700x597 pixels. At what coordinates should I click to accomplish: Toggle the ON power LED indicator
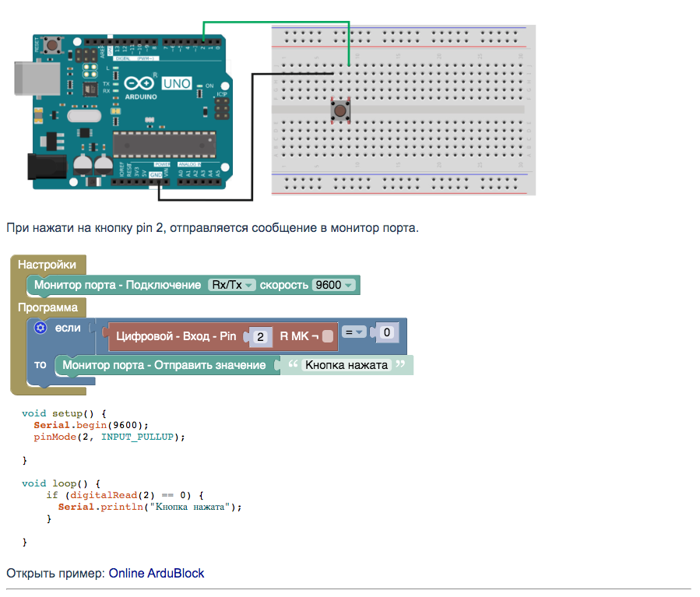point(199,86)
